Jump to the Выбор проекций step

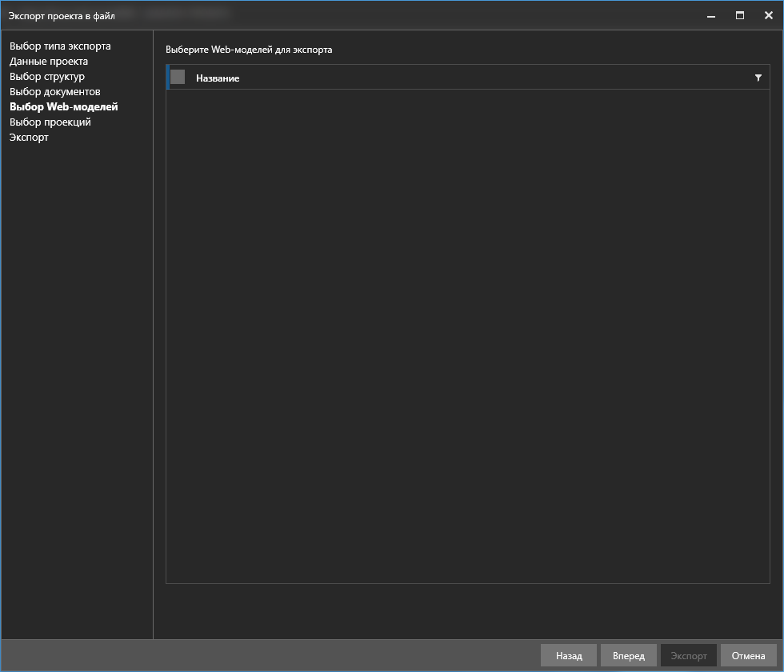[x=50, y=122]
